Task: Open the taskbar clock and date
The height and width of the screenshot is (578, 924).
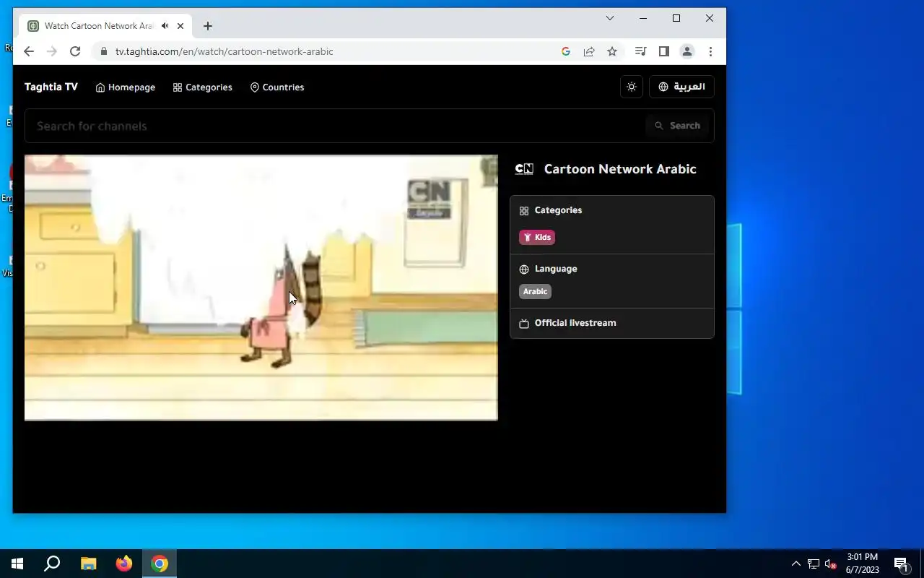Action: pyautogui.click(x=863, y=564)
